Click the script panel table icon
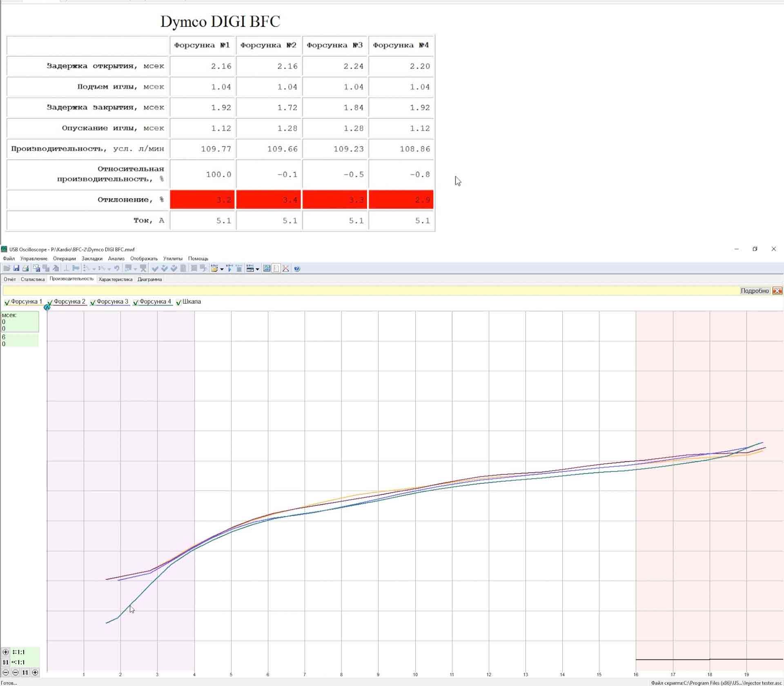This screenshot has width=784, height=686. [250, 268]
